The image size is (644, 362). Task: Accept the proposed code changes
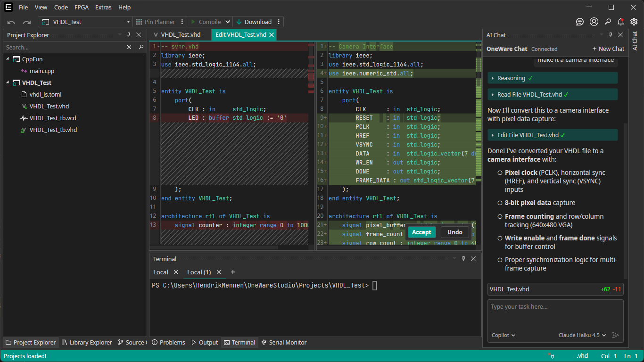421,232
